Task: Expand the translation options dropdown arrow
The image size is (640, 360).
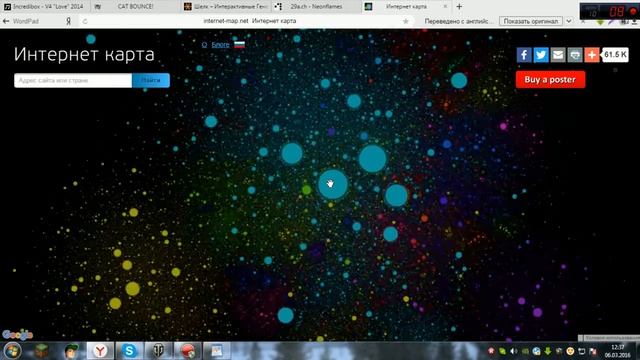Action: click(569, 21)
